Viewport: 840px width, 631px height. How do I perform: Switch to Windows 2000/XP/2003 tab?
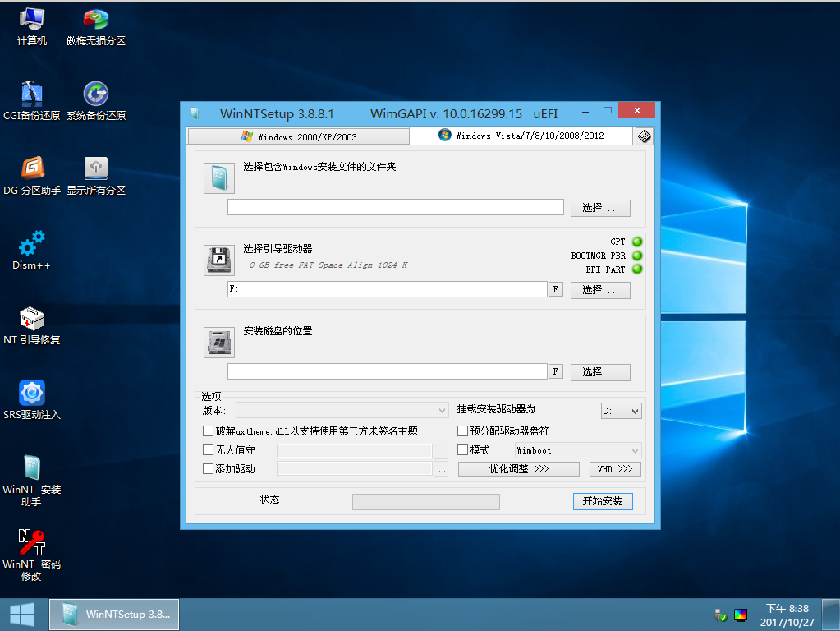298,136
